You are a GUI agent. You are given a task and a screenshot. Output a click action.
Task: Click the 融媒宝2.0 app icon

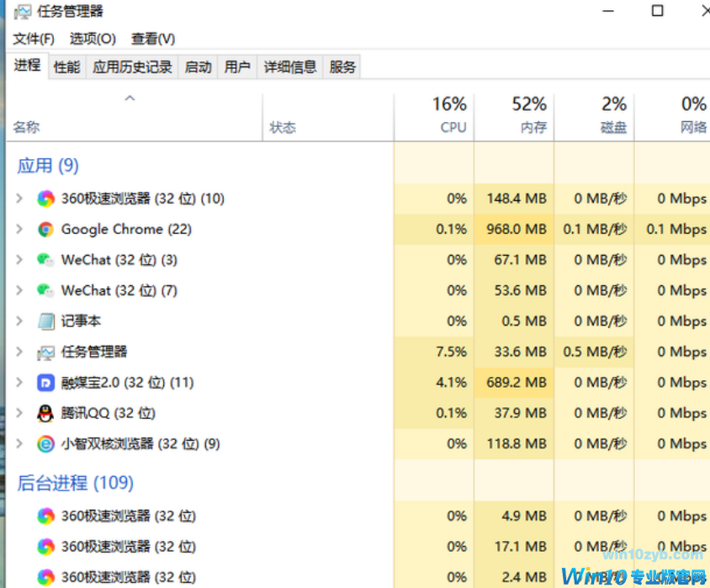tap(45, 383)
